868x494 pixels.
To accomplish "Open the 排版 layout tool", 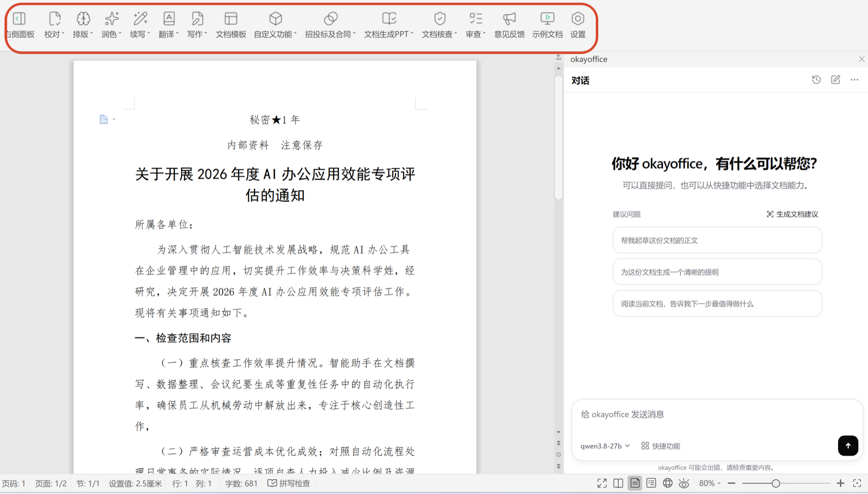I will pos(83,25).
